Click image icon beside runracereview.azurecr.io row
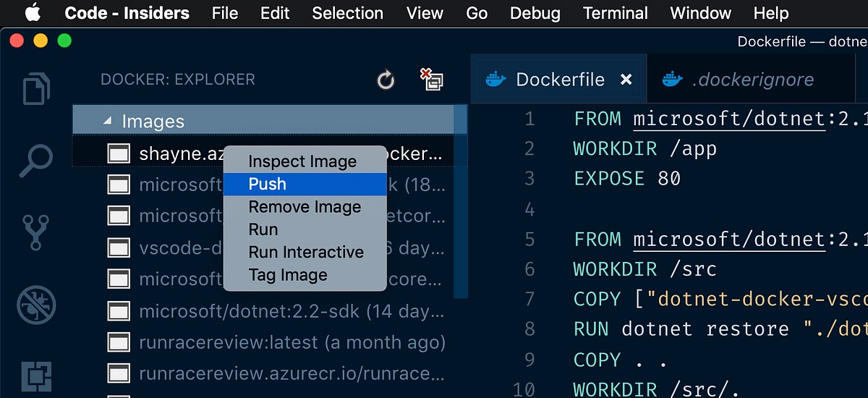The height and width of the screenshot is (398, 868). click(x=119, y=373)
